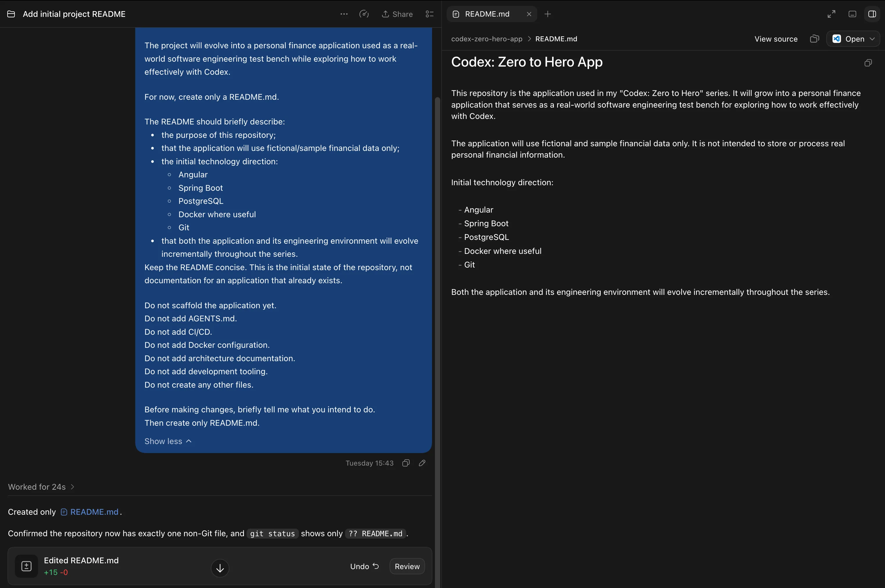Jump to bottom with down-arrow button
The image size is (885, 588).
pos(220,569)
